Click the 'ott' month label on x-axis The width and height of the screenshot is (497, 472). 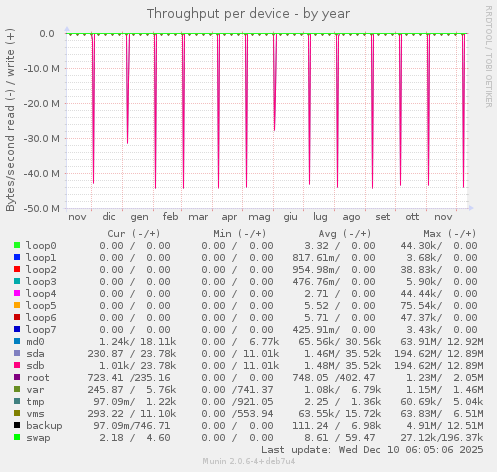(x=412, y=217)
